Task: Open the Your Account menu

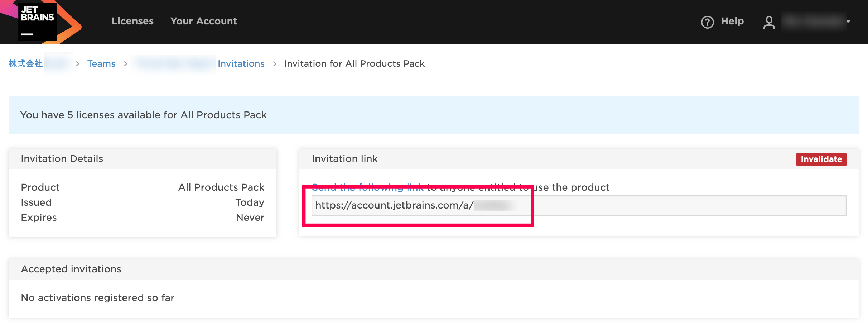Action: (203, 21)
